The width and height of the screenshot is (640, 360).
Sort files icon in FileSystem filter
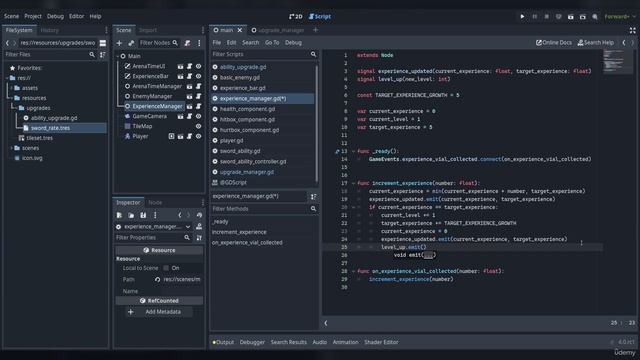coord(103,55)
